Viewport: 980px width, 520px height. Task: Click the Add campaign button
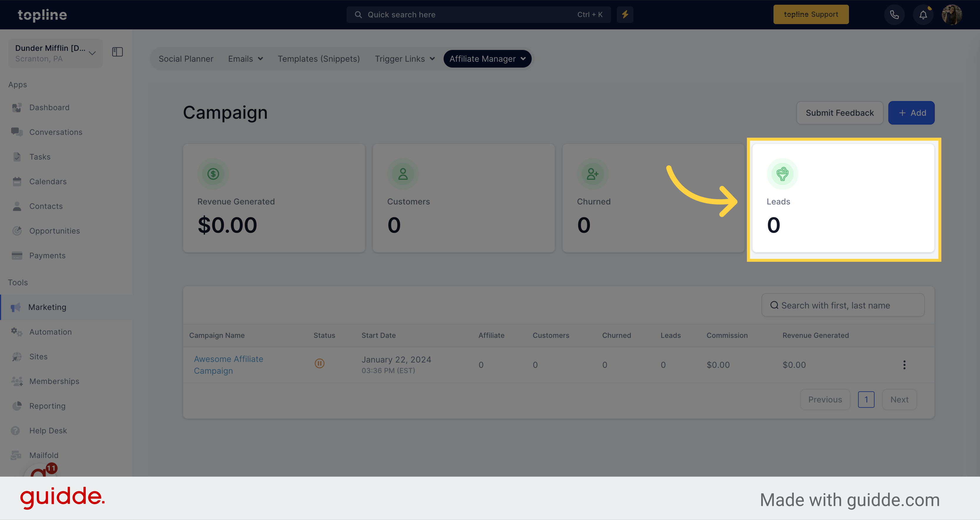click(x=911, y=113)
